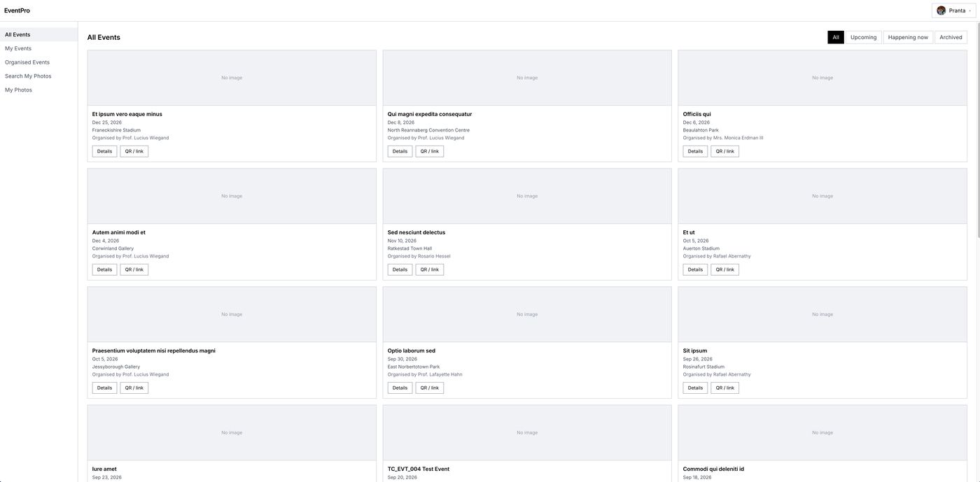The height and width of the screenshot is (482, 980).
Task: Open Details for Sit ipsum event
Action: (695, 388)
